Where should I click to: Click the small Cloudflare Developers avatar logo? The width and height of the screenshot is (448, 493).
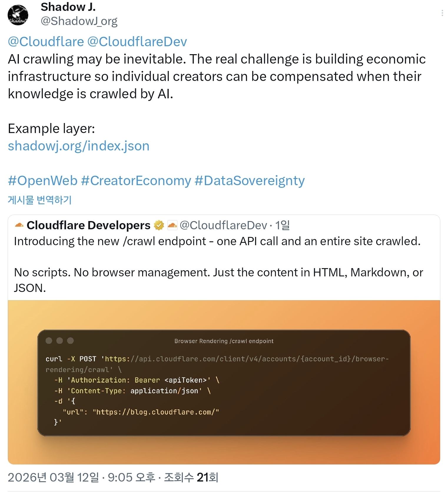click(19, 225)
